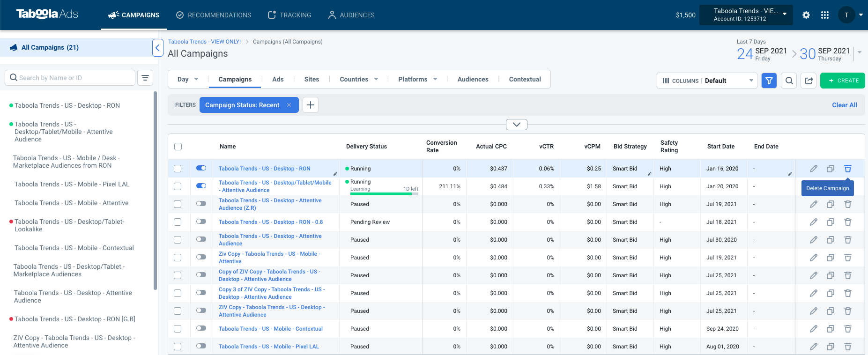Viewport: 868px width, 355px height.
Task: Turn off the Desktop - RON campaign toggle
Action: (x=201, y=168)
